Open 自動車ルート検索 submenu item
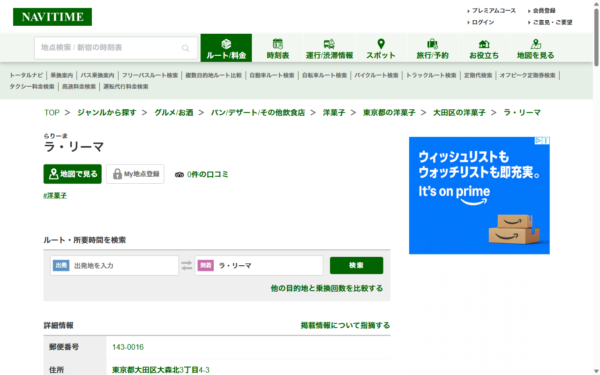 [x=272, y=75]
